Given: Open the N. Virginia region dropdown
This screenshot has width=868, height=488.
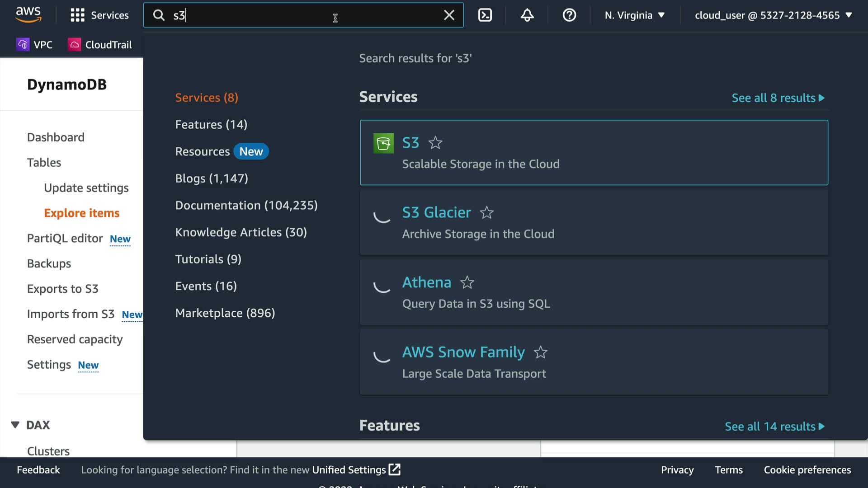Looking at the screenshot, I should (x=634, y=15).
